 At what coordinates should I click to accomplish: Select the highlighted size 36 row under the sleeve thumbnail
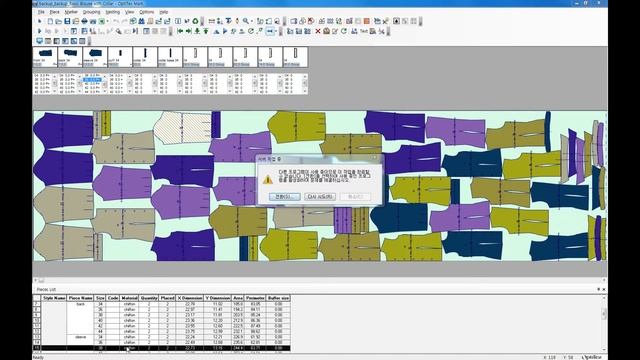92,80
